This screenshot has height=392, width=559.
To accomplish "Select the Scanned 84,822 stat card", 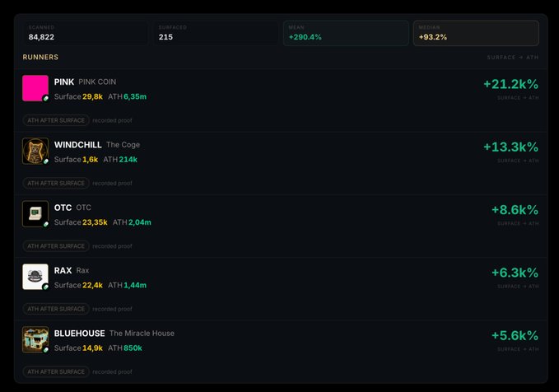I will 86,33.
